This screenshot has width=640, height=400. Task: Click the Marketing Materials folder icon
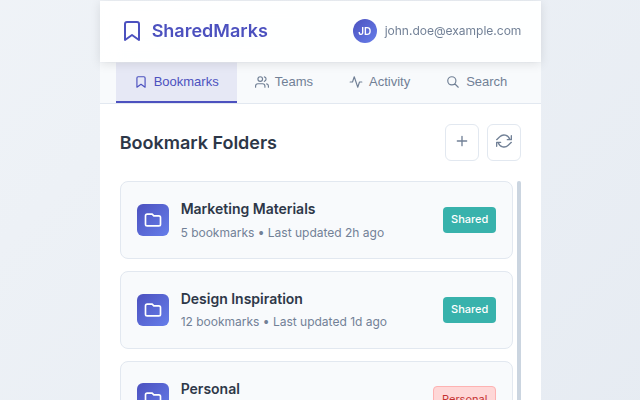coord(153,220)
